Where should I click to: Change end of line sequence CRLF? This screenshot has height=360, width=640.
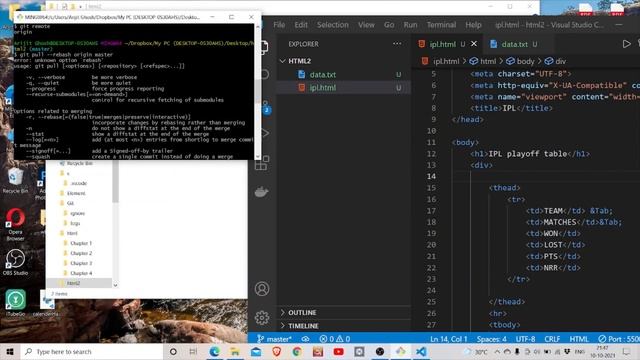tap(552, 339)
